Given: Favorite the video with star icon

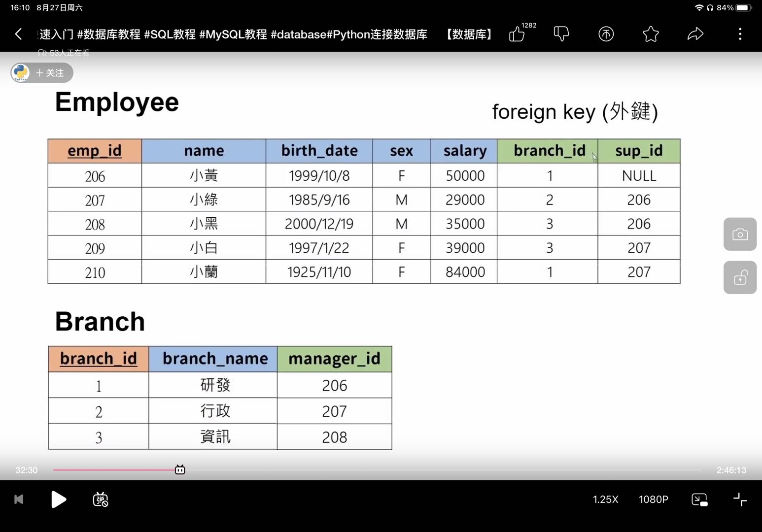Looking at the screenshot, I should (651, 34).
